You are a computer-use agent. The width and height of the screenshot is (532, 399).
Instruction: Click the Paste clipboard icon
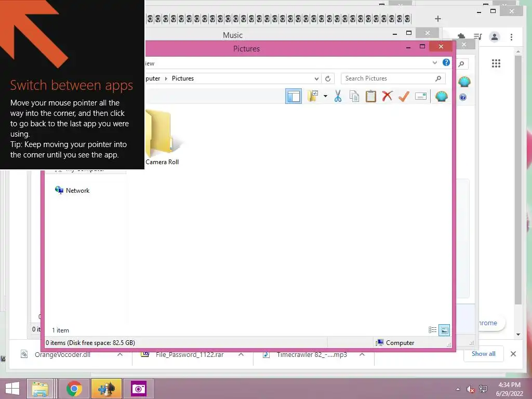coord(371,96)
